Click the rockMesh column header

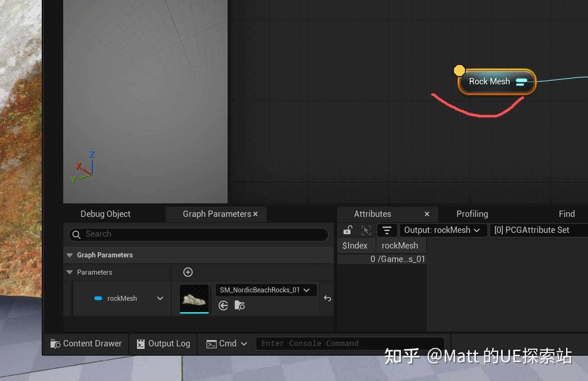[x=400, y=246]
